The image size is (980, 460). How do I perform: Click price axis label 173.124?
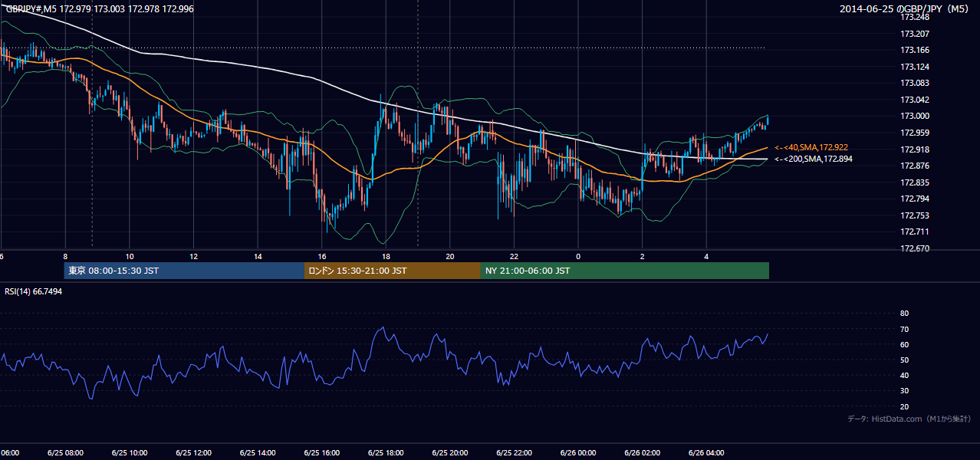[915, 67]
